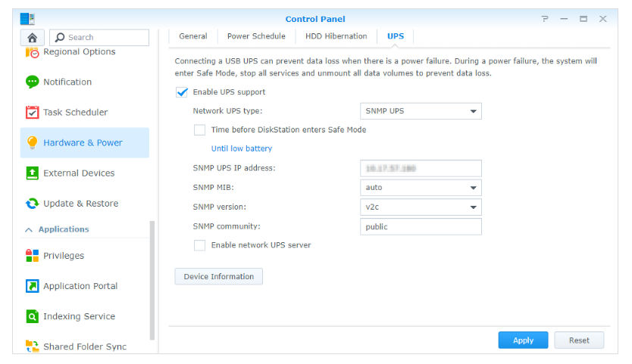Click the 'SNMP version:' label
The image size is (632, 364).
[x=219, y=207]
